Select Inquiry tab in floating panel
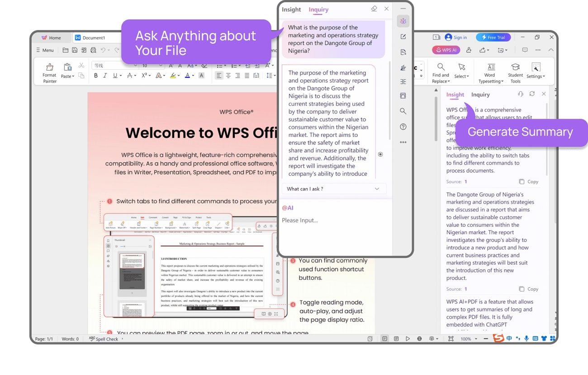588x375 pixels. [318, 9]
